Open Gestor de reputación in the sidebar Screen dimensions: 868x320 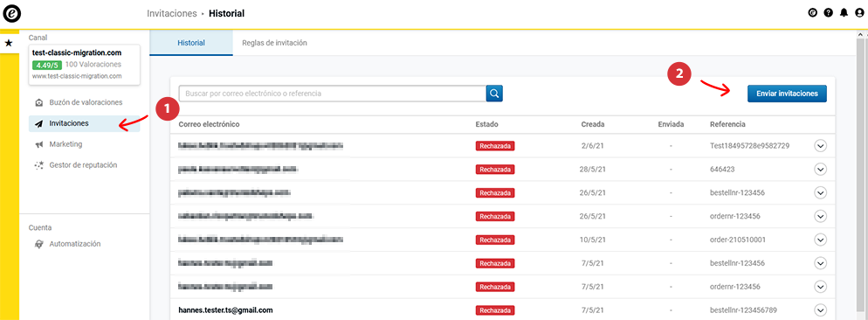point(84,165)
